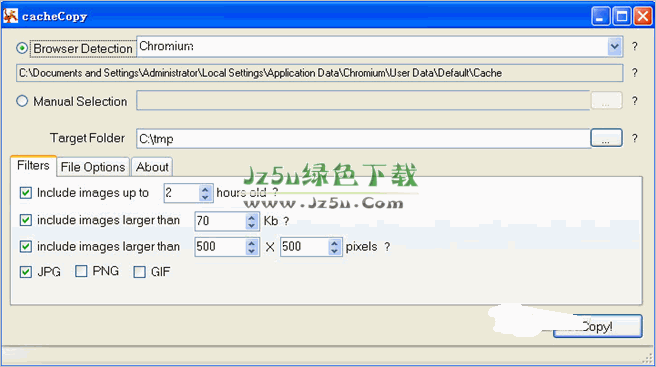
Task: Decrease hours old value with down arrow
Action: [x=205, y=197]
